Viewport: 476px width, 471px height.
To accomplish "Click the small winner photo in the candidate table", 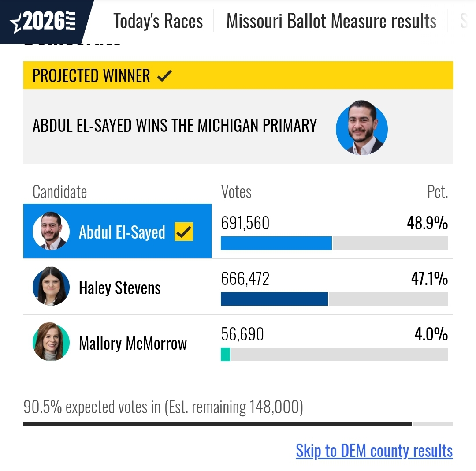I will 51,231.
